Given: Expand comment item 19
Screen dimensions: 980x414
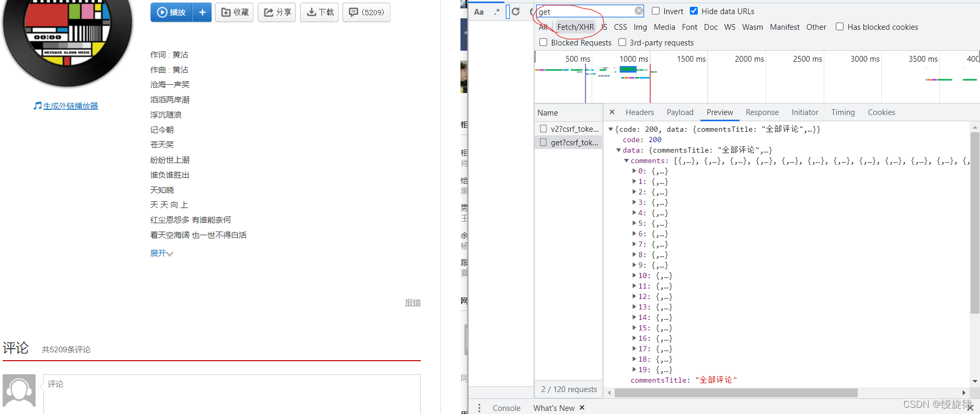Looking at the screenshot, I should click(634, 370).
